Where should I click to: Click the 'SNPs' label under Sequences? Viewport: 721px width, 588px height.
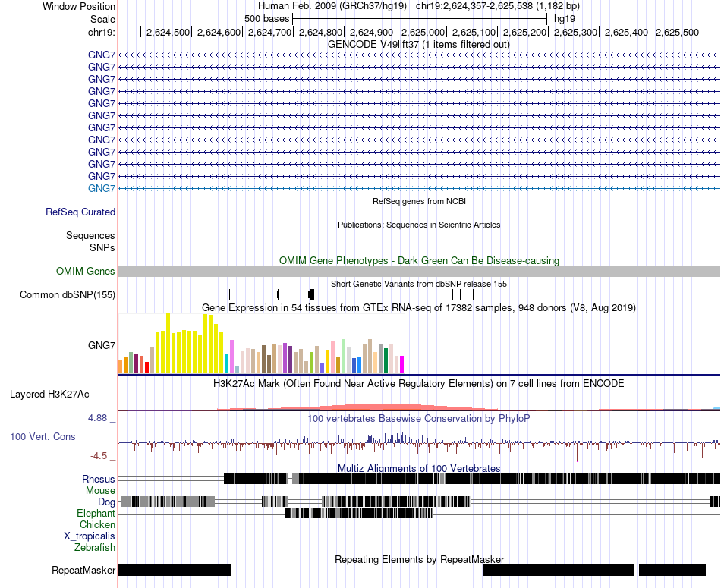pos(102,248)
